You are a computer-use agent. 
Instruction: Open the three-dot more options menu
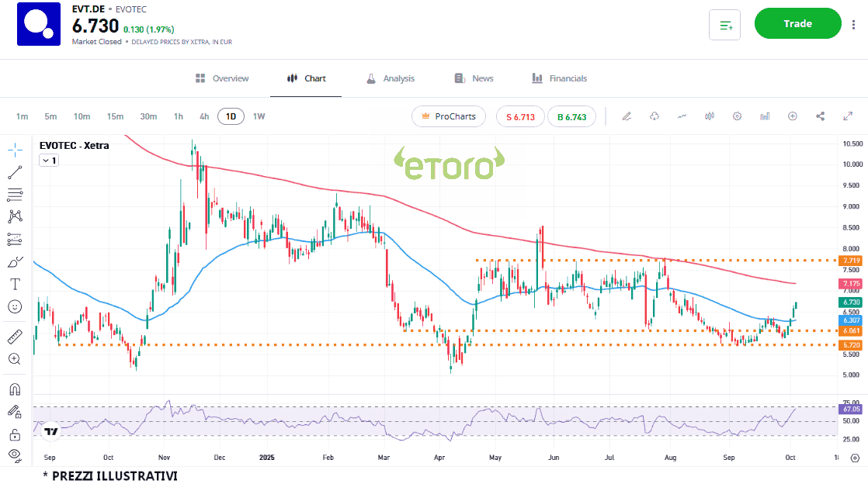pyautogui.click(x=854, y=24)
